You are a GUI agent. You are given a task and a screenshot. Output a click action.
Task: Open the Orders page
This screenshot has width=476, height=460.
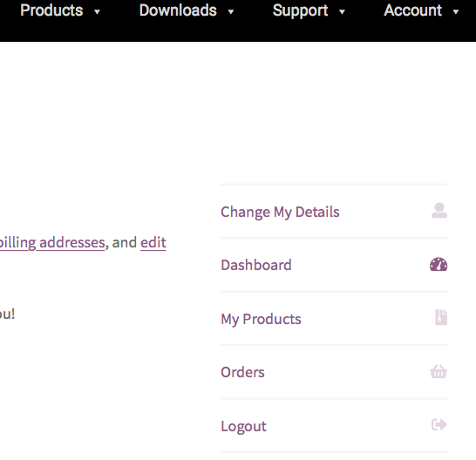(x=242, y=372)
